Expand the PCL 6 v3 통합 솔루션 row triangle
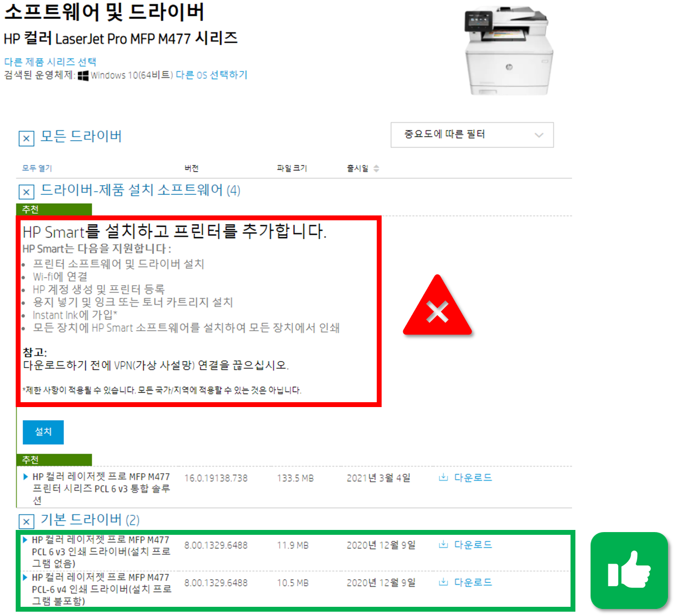This screenshot has width=675, height=616. 25,477
